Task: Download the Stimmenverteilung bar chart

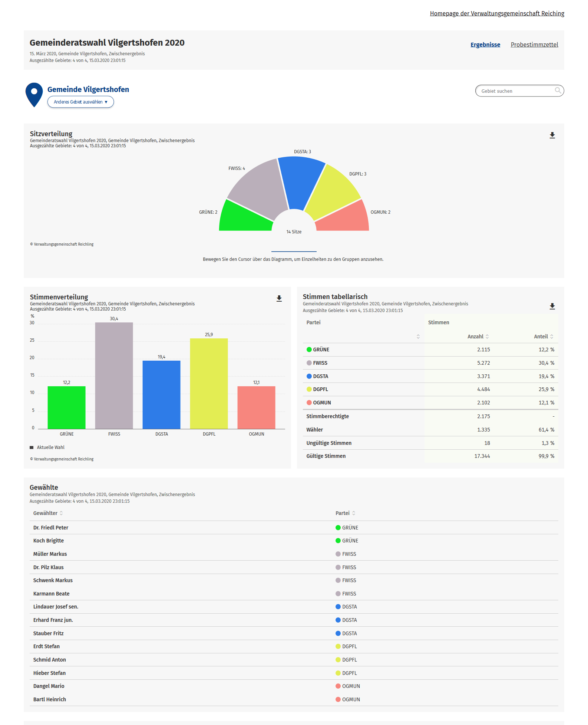Action: pos(279,299)
